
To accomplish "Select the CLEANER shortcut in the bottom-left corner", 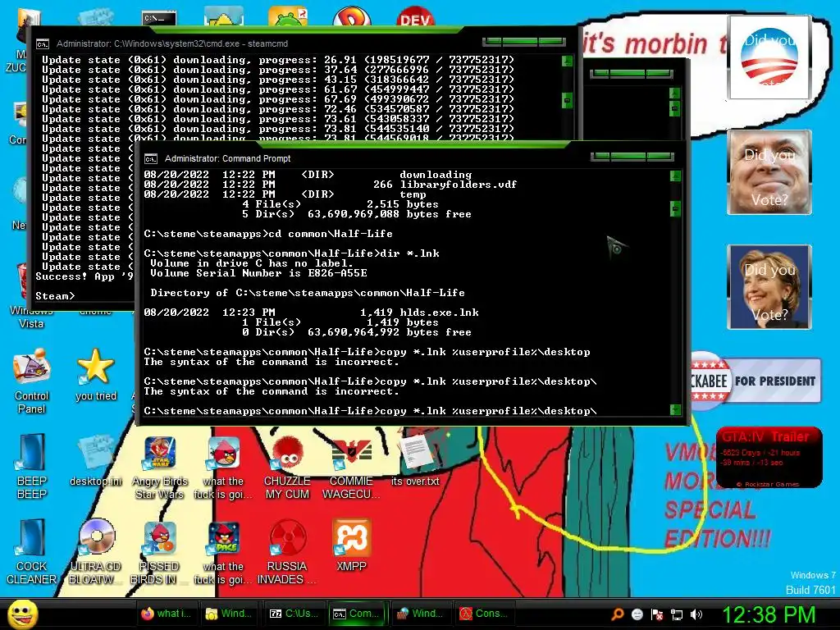I will pos(32,552).
